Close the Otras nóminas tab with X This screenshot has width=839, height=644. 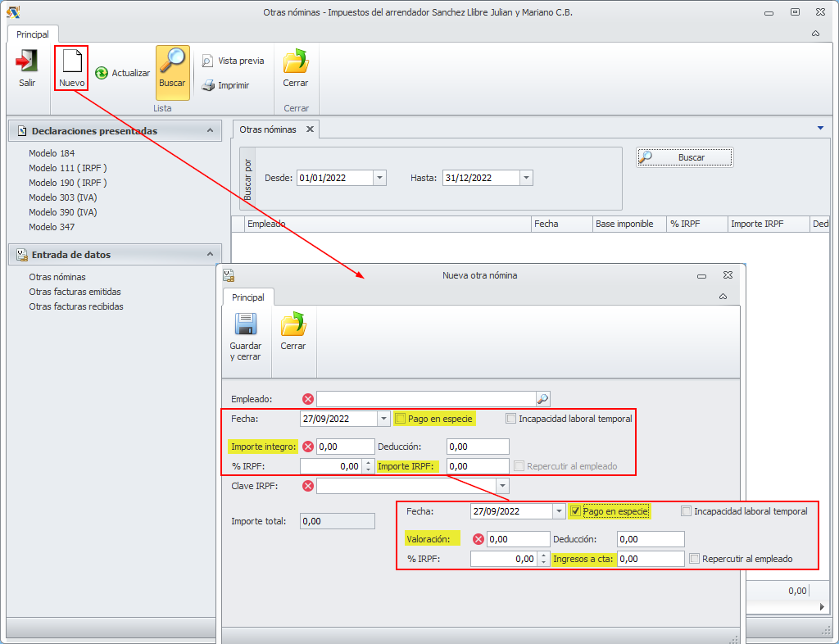pyautogui.click(x=310, y=129)
